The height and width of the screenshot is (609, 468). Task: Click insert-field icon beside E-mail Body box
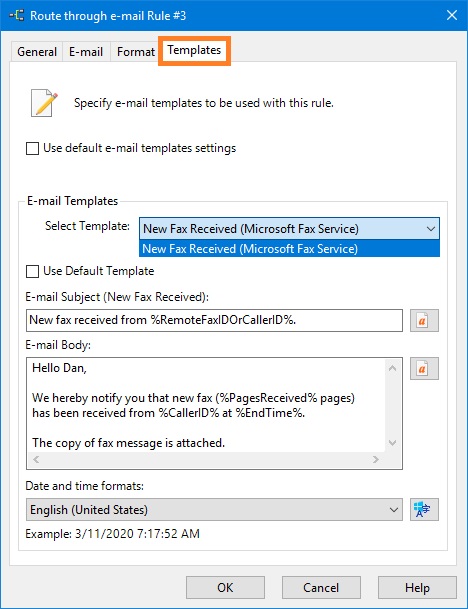point(424,368)
